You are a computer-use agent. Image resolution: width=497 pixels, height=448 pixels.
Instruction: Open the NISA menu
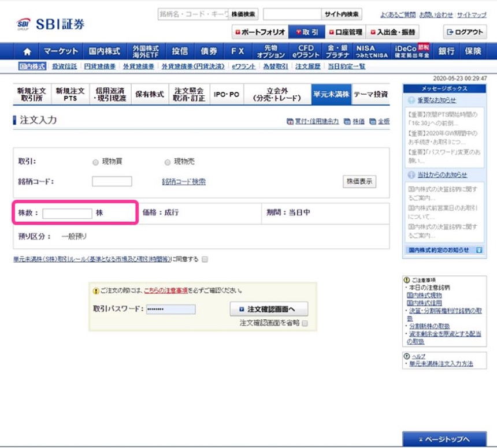click(372, 51)
